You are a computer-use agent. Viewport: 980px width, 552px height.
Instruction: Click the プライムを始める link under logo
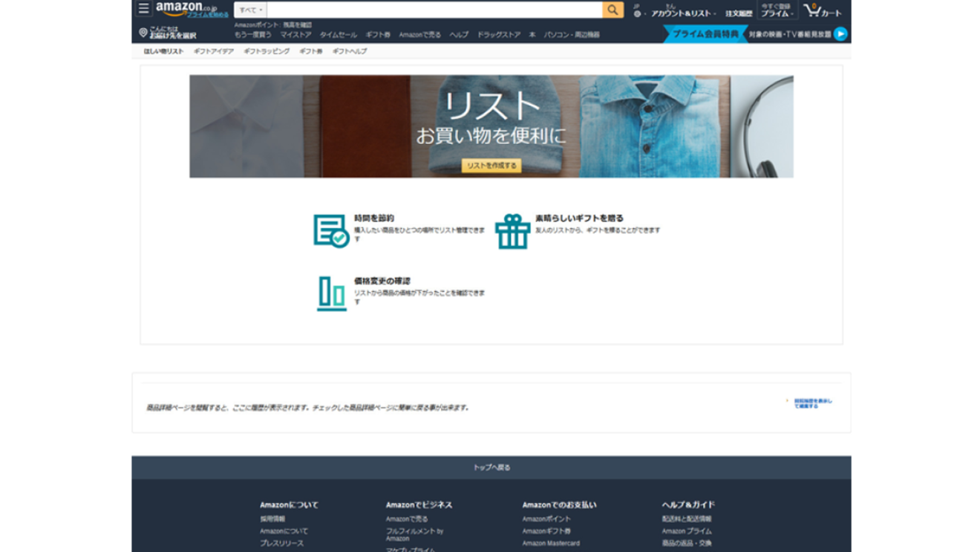[x=207, y=14]
